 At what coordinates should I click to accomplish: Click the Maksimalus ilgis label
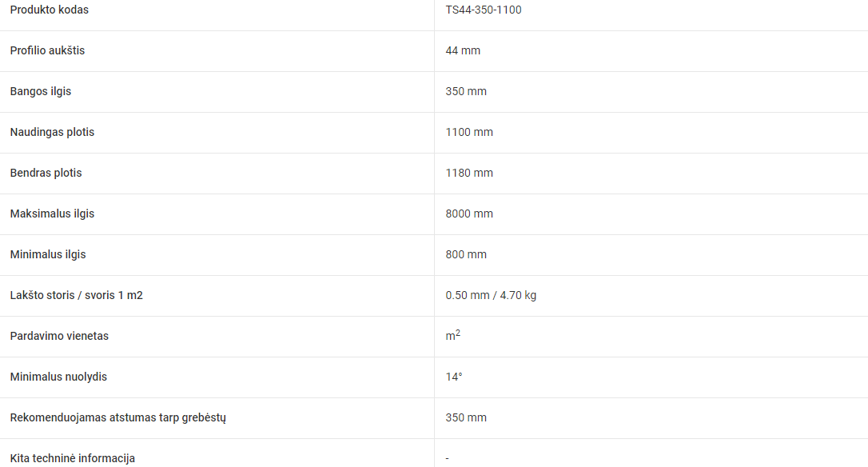[x=52, y=214]
